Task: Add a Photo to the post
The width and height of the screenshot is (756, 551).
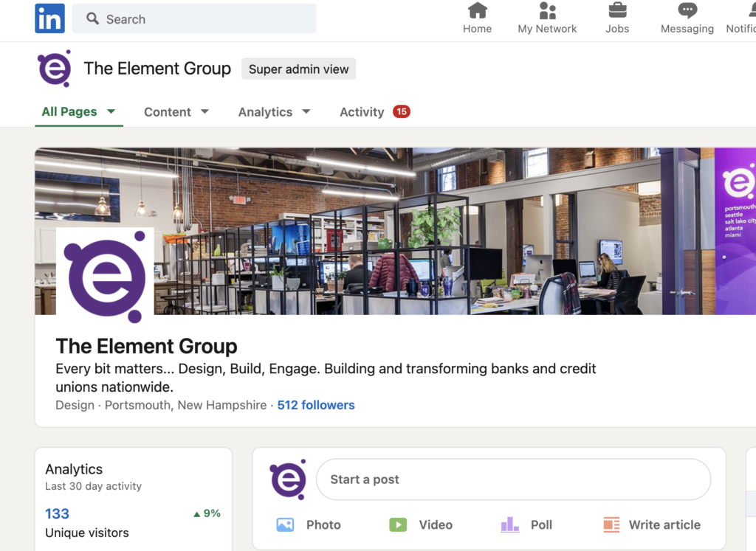Action: pos(309,524)
